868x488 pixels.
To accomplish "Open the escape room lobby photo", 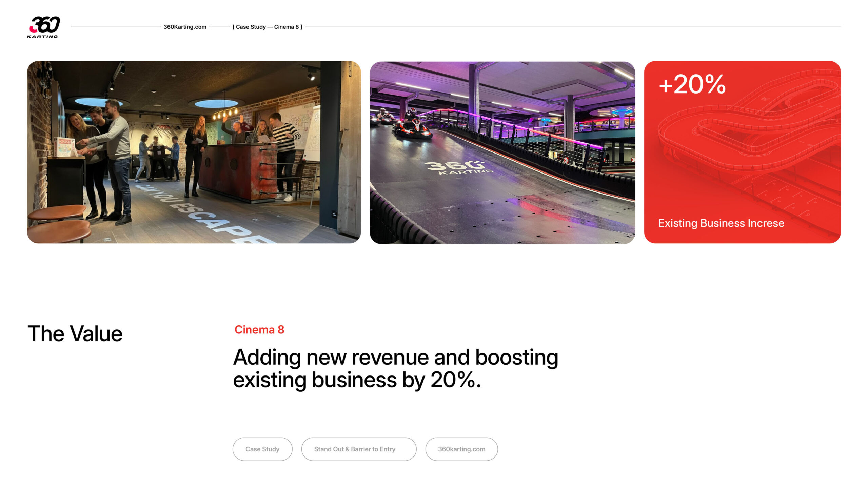I will (194, 152).
